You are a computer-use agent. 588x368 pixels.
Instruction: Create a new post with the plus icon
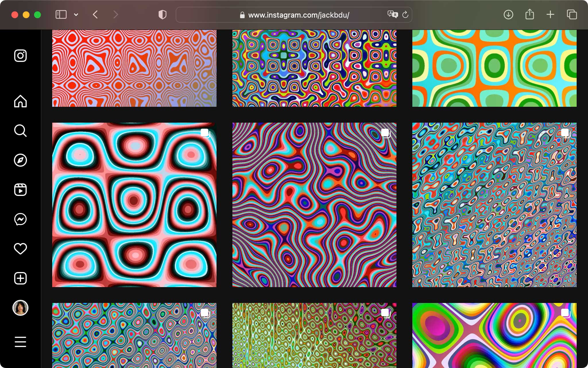(x=20, y=278)
